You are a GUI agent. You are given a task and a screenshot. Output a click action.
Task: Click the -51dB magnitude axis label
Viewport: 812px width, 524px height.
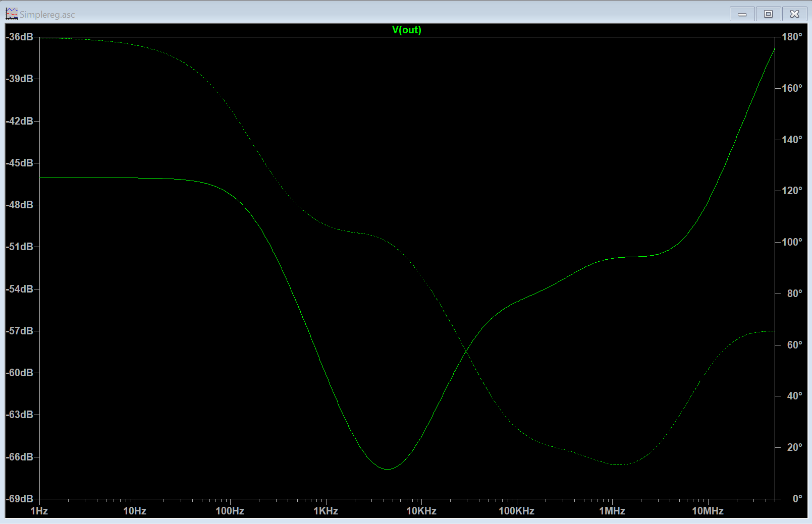click(x=20, y=247)
